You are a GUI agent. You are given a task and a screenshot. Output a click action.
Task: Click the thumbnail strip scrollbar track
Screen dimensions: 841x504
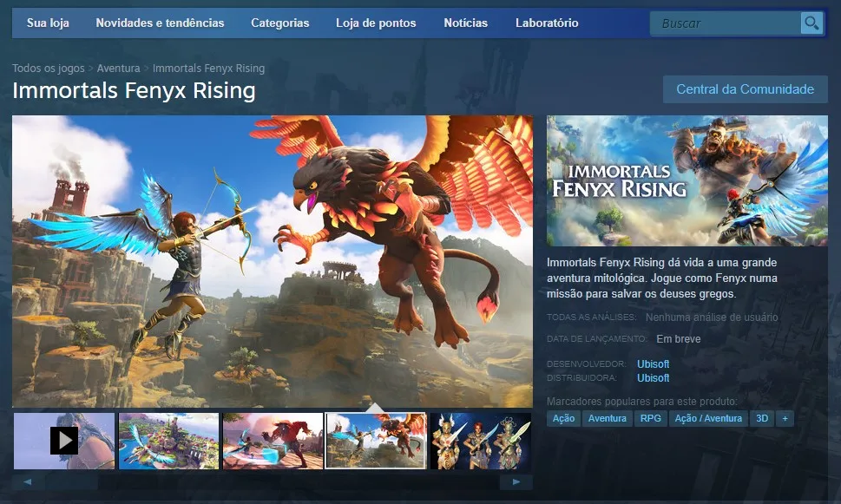click(272, 482)
